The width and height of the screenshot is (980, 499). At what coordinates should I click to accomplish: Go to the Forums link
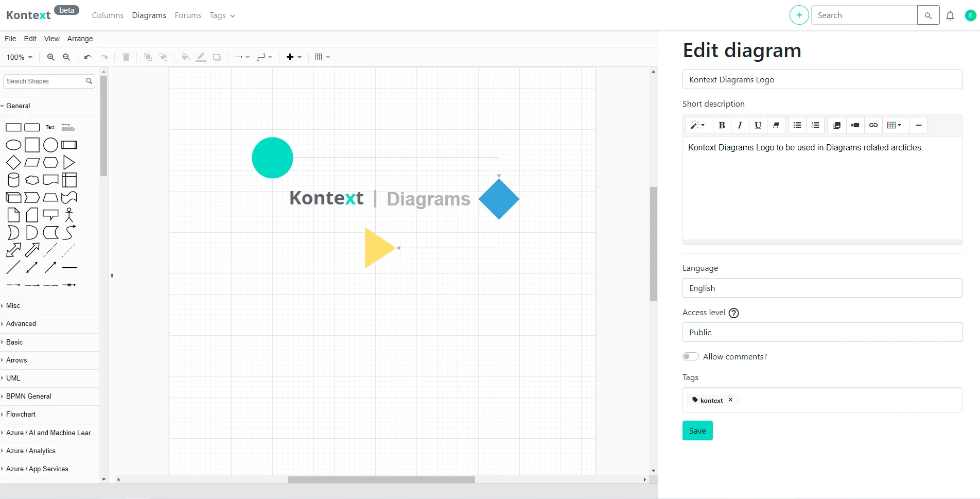point(188,15)
